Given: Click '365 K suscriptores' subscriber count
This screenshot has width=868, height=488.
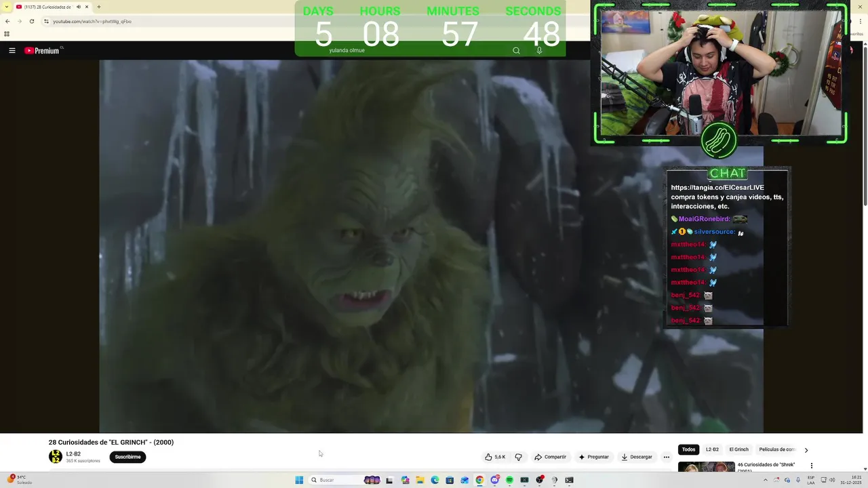Looking at the screenshot, I should 83,461.
